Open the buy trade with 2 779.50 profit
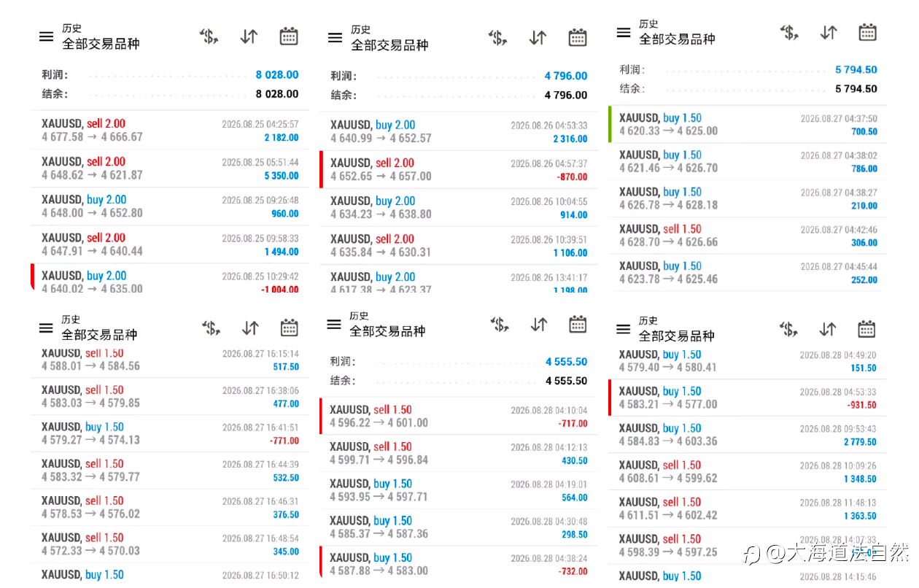The height and width of the screenshot is (588, 919). (x=748, y=435)
